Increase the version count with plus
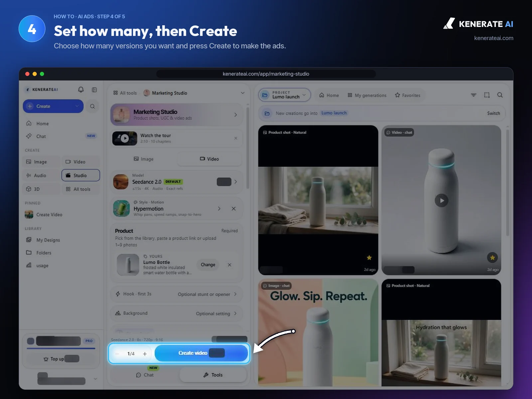Viewport: 532px width, 399px height. point(145,354)
